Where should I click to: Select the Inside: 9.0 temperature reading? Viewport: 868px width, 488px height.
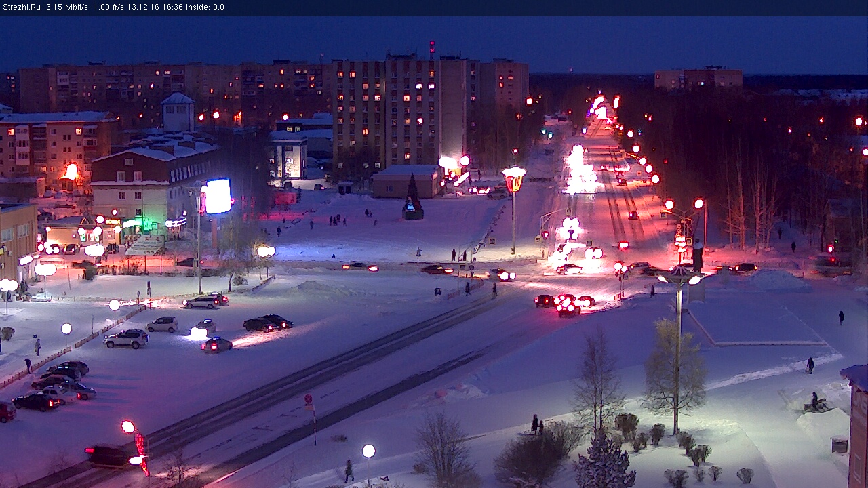(205, 7)
